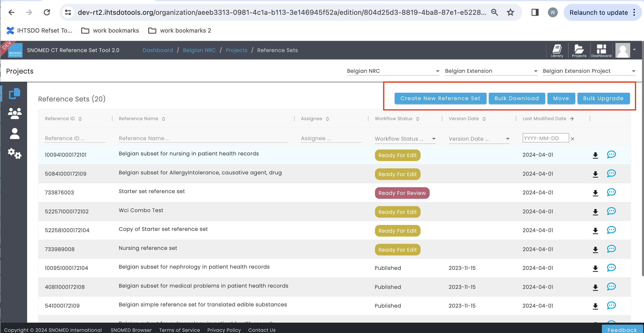644x333 pixels.
Task: Download the medical problems refset
Action: (595, 287)
